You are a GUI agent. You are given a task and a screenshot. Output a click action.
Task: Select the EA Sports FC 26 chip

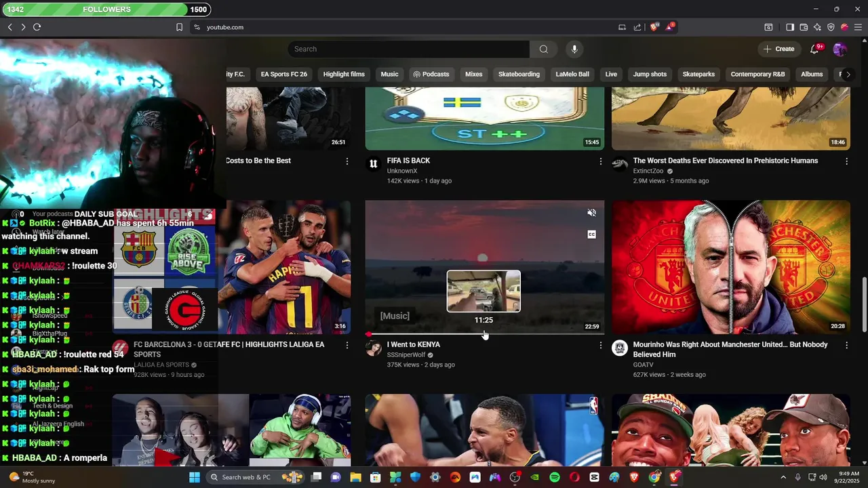click(x=283, y=75)
